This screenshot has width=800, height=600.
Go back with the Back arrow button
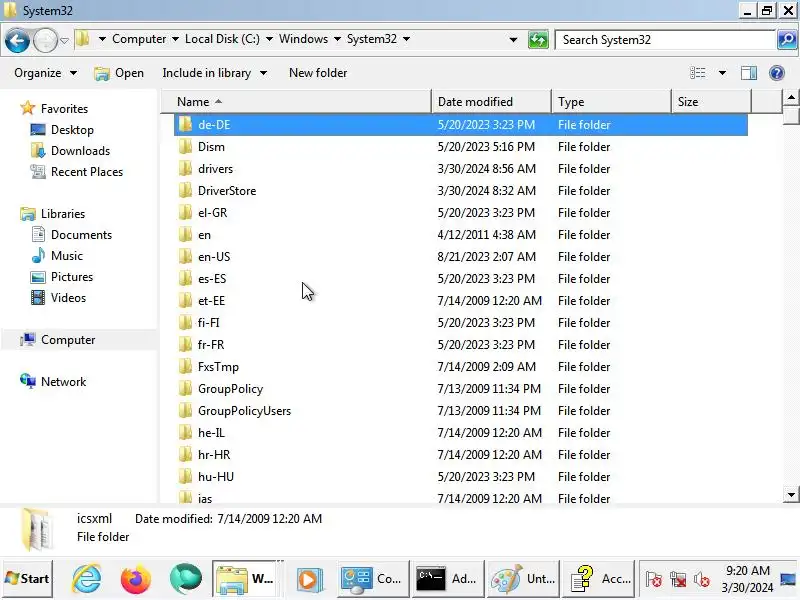17,40
